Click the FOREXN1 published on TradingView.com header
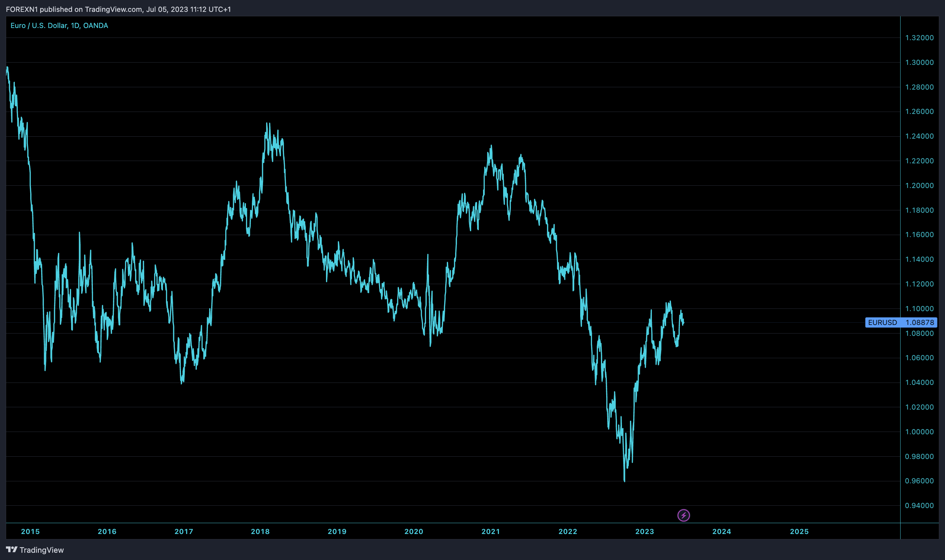The width and height of the screenshot is (945, 560). (x=119, y=9)
